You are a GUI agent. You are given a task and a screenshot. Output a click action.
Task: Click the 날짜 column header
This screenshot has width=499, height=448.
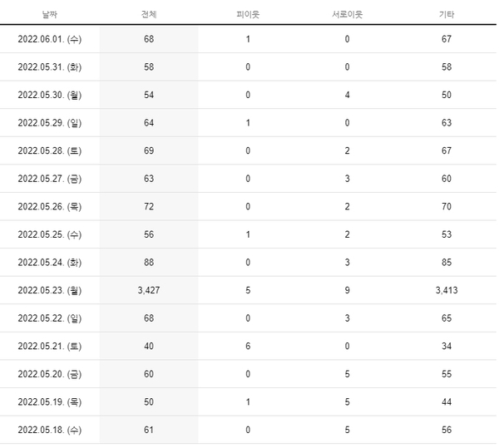click(50, 14)
